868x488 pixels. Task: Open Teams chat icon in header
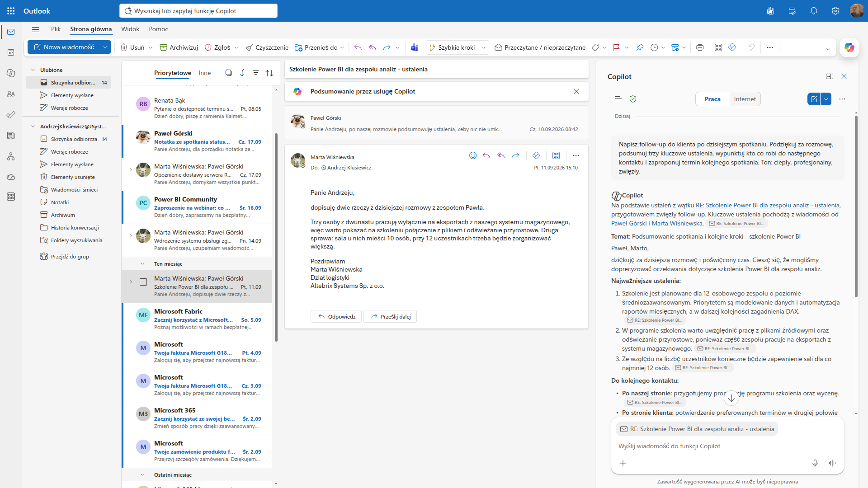pos(770,11)
